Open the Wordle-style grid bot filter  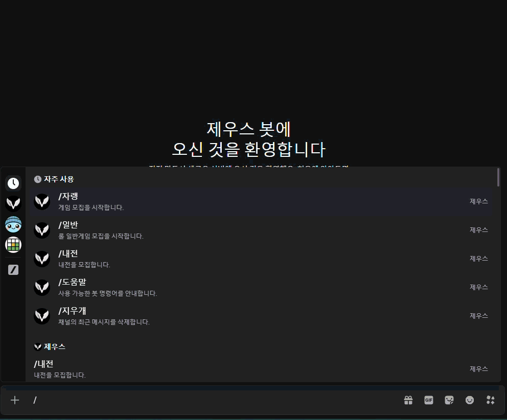[x=13, y=244]
